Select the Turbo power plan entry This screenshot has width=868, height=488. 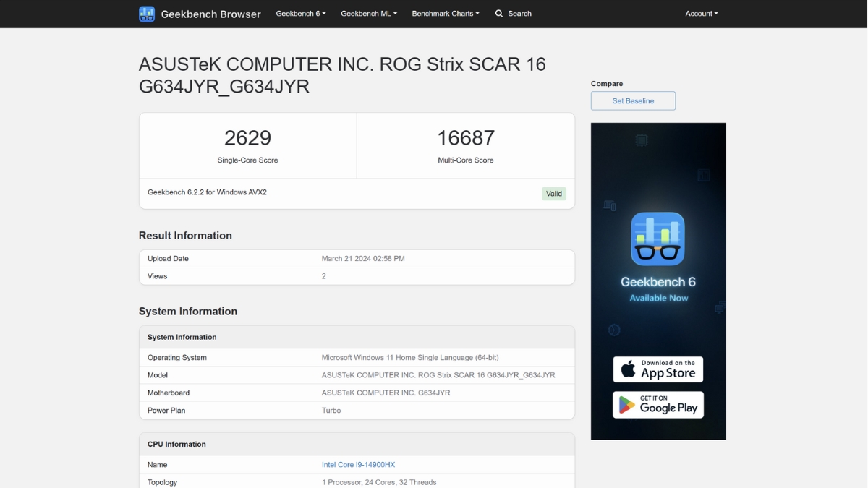(x=331, y=410)
